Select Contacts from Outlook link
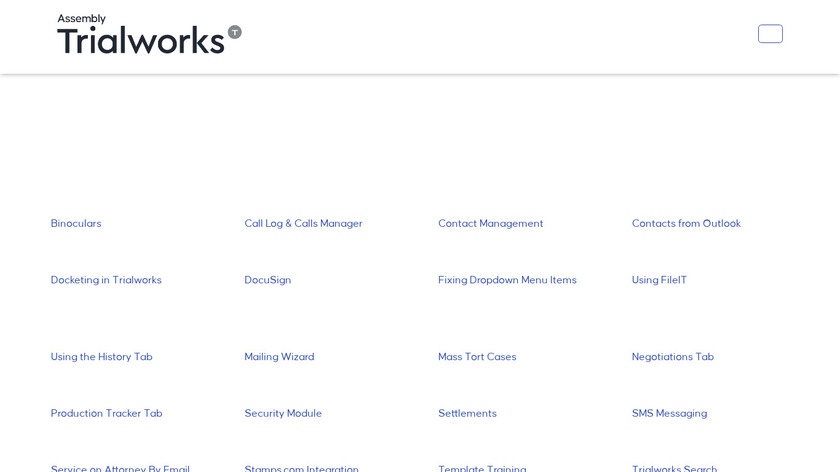This screenshot has height=472, width=840. pos(686,224)
